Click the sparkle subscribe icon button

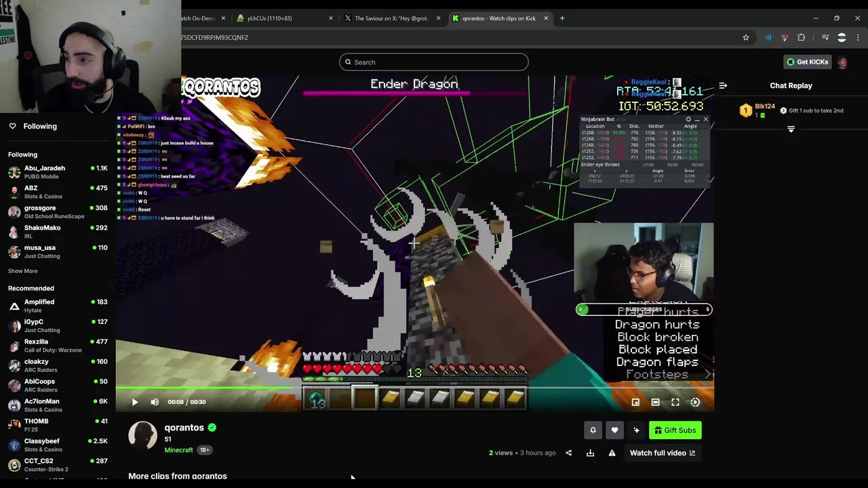click(636, 430)
